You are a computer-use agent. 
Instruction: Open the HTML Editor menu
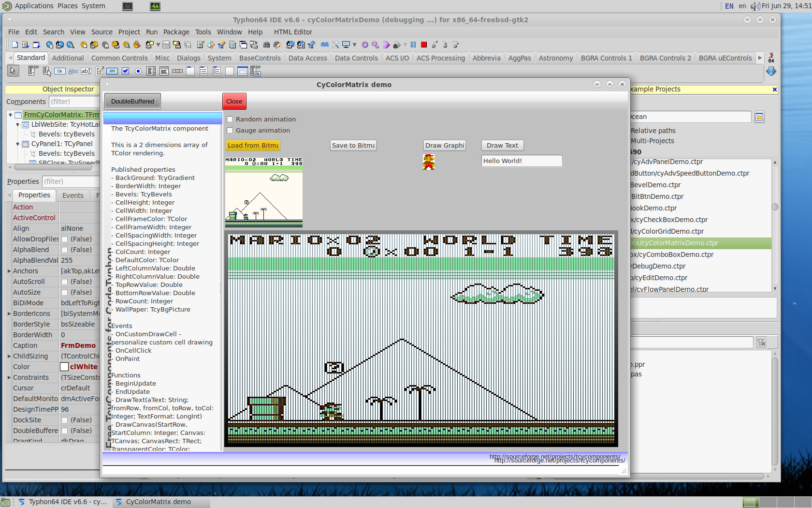[293, 32]
